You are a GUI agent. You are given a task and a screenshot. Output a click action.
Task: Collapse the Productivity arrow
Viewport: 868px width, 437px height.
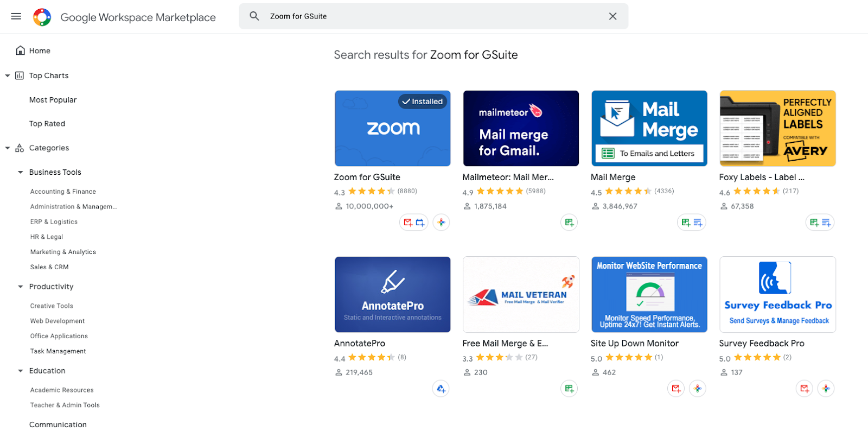21,287
